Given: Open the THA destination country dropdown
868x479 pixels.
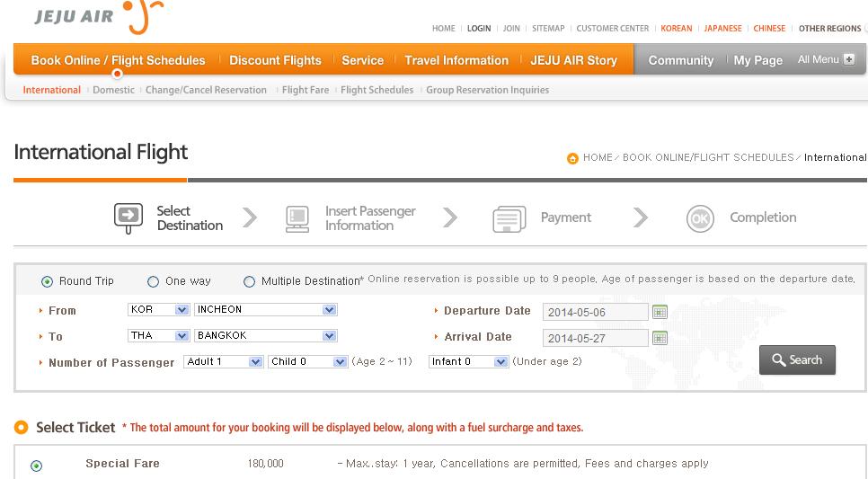Looking at the screenshot, I should [159, 335].
